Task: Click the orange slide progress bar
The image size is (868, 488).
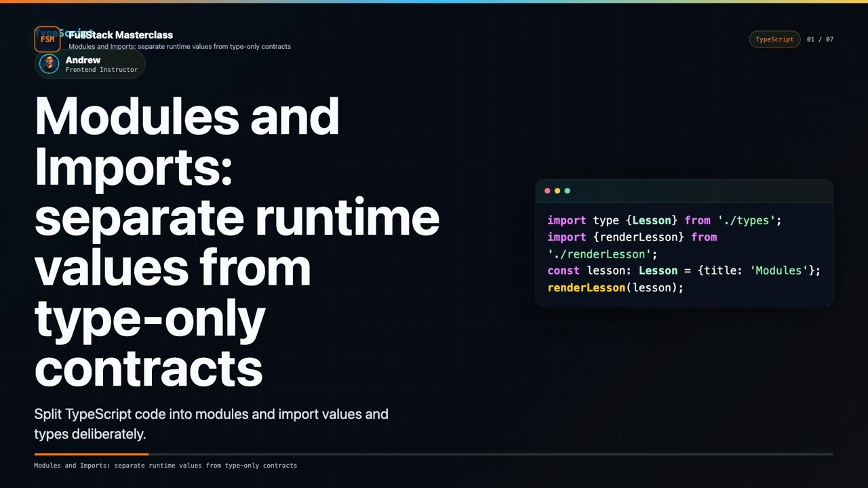Action: tap(91, 454)
